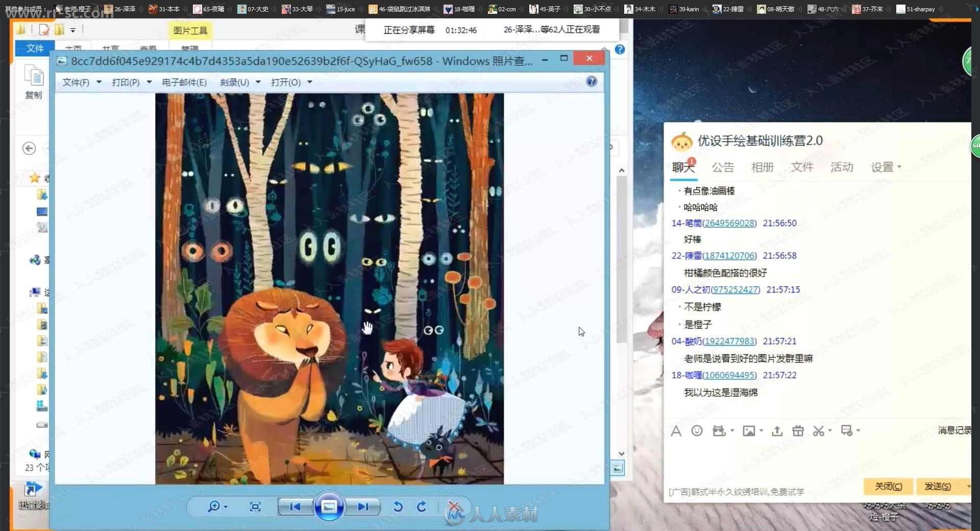
Task: Open the emoji picker
Action: coord(697,431)
